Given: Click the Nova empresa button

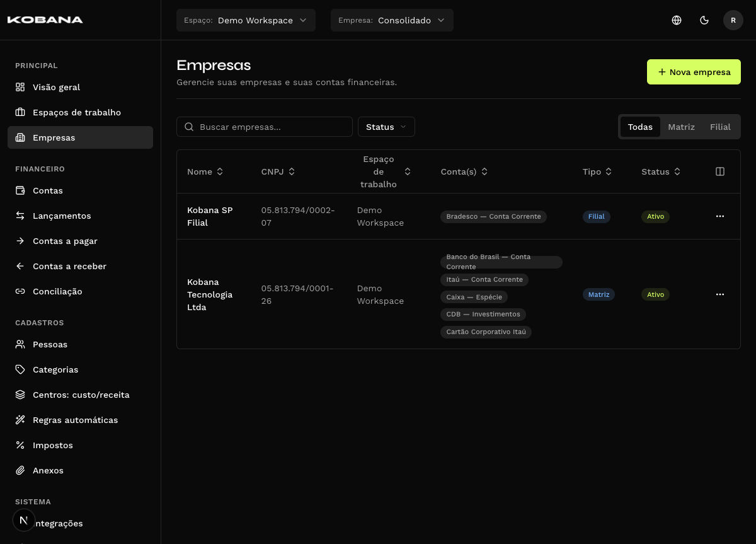Looking at the screenshot, I should pyautogui.click(x=694, y=72).
